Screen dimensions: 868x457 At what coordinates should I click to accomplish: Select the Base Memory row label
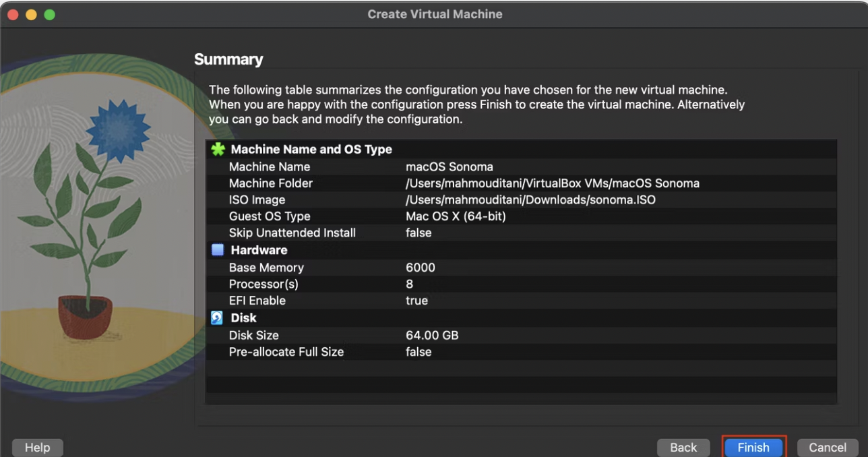(x=266, y=268)
